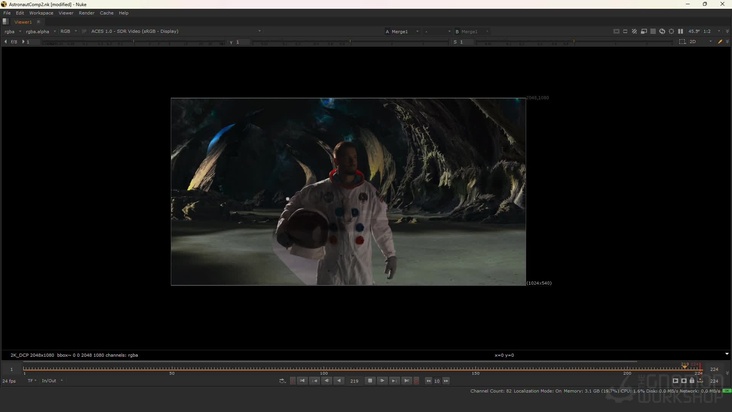The height and width of the screenshot is (412, 732).
Task: Adjust the viewer gain slider
Action: [134, 42]
